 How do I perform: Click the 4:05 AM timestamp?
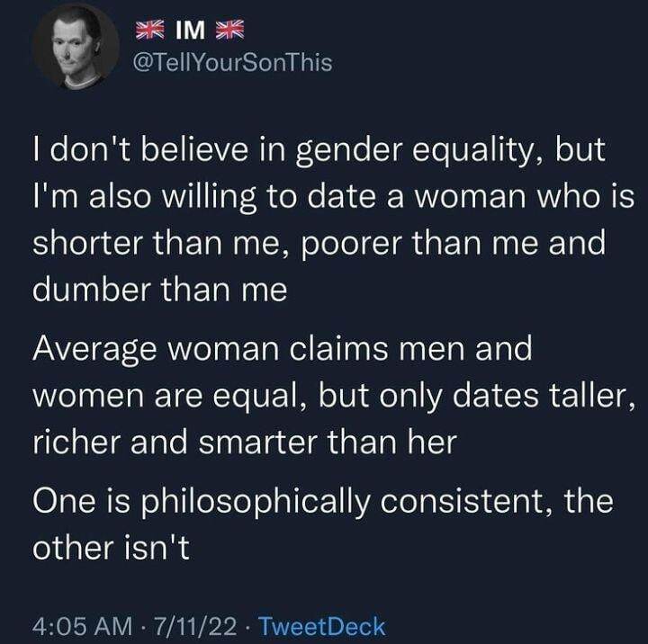coord(75,626)
